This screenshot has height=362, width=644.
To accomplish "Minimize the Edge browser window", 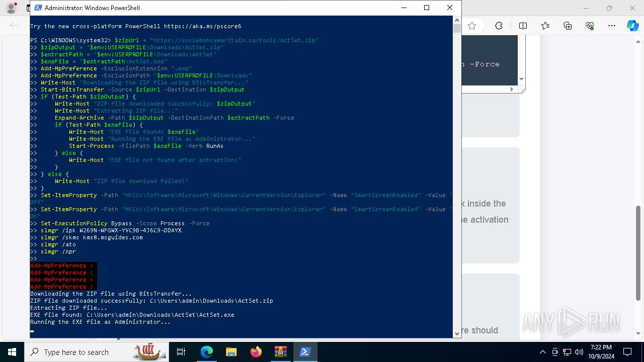I will 586,8.
